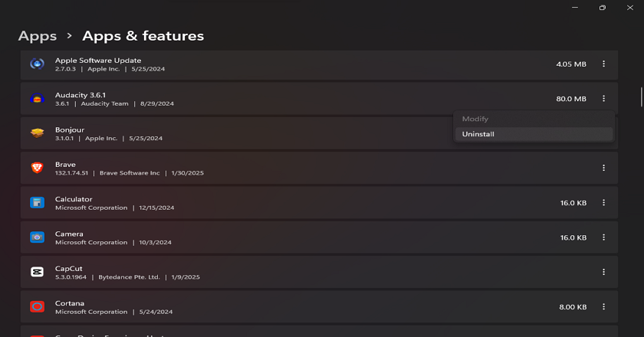Open more options for Cortana
This screenshot has width=644, height=337.
tap(604, 306)
